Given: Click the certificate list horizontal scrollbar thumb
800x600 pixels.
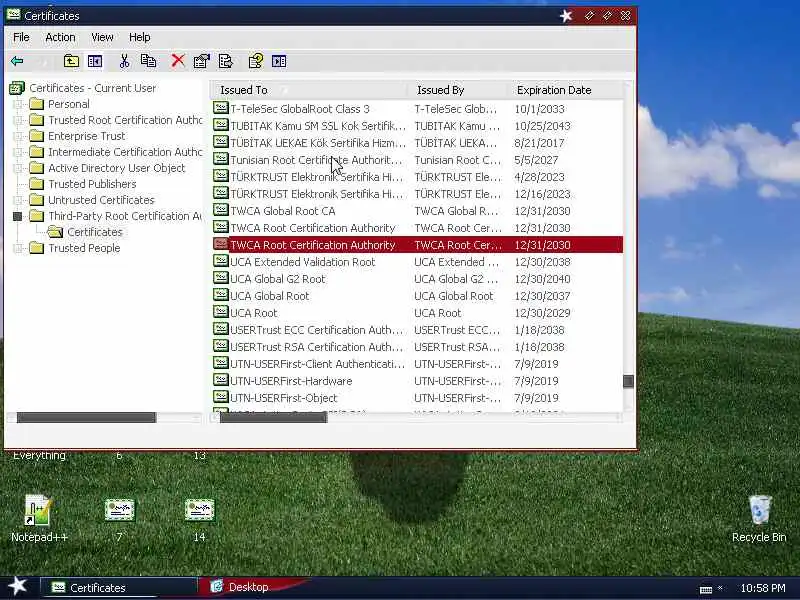Looking at the screenshot, I should click(273, 418).
